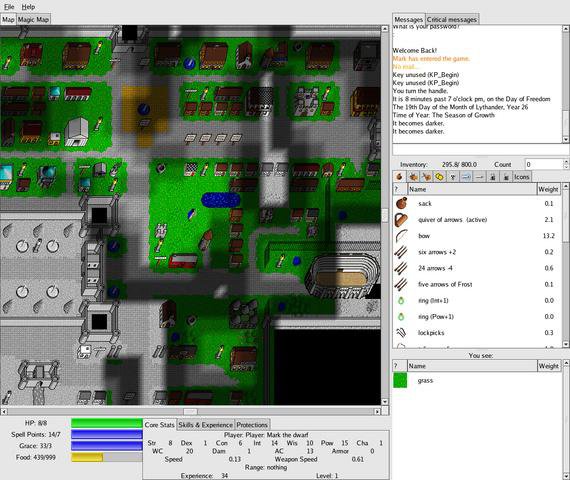Click the Grace blue bar
The width and height of the screenshot is (570, 480).
tap(107, 445)
